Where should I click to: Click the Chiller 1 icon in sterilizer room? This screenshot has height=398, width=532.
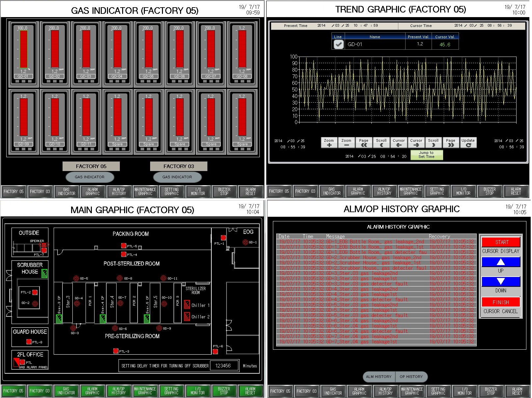(x=187, y=304)
